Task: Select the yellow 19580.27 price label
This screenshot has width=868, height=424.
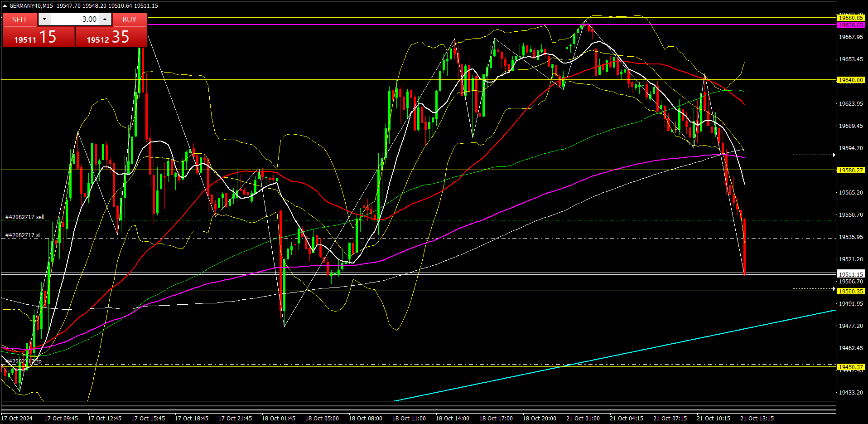Action: pos(850,171)
